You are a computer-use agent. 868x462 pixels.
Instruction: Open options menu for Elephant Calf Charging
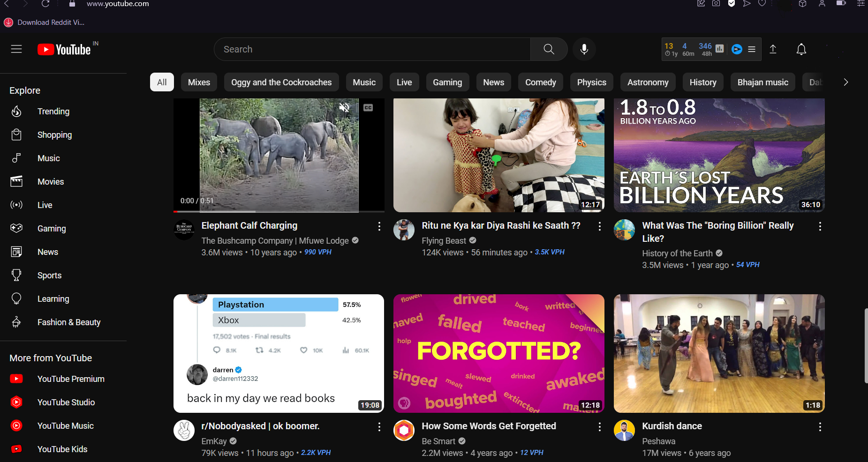coord(379,226)
